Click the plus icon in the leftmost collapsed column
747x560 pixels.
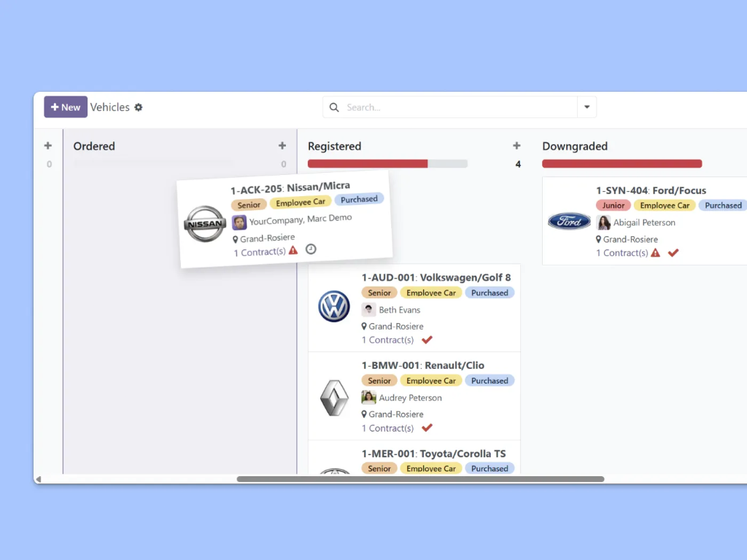pos(47,145)
